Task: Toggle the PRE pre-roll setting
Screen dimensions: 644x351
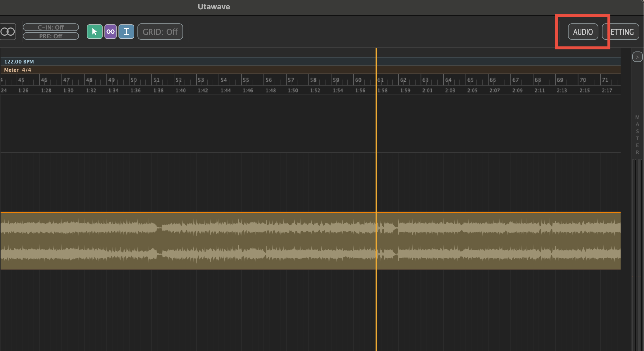Action: point(51,36)
